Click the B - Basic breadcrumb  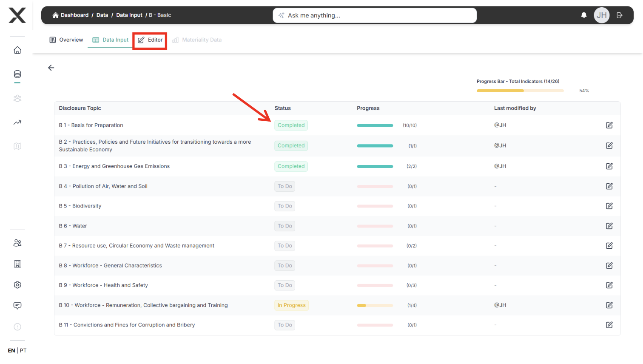click(160, 15)
